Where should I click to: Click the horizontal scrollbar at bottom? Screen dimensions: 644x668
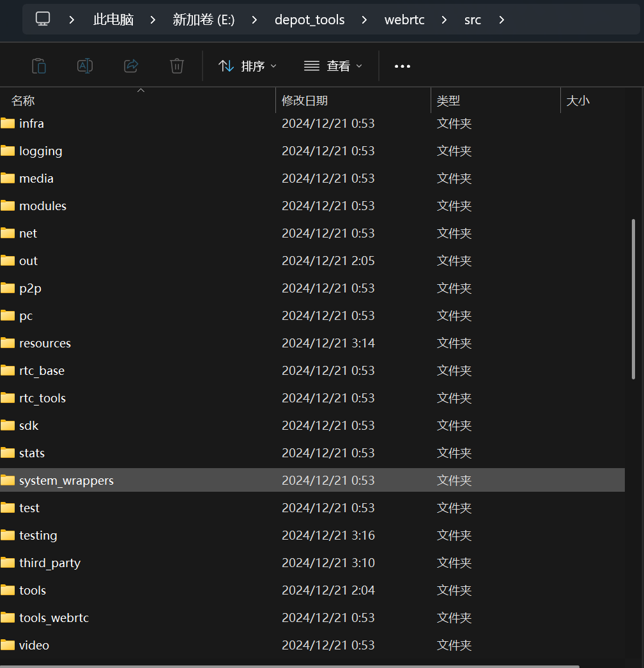290,666
